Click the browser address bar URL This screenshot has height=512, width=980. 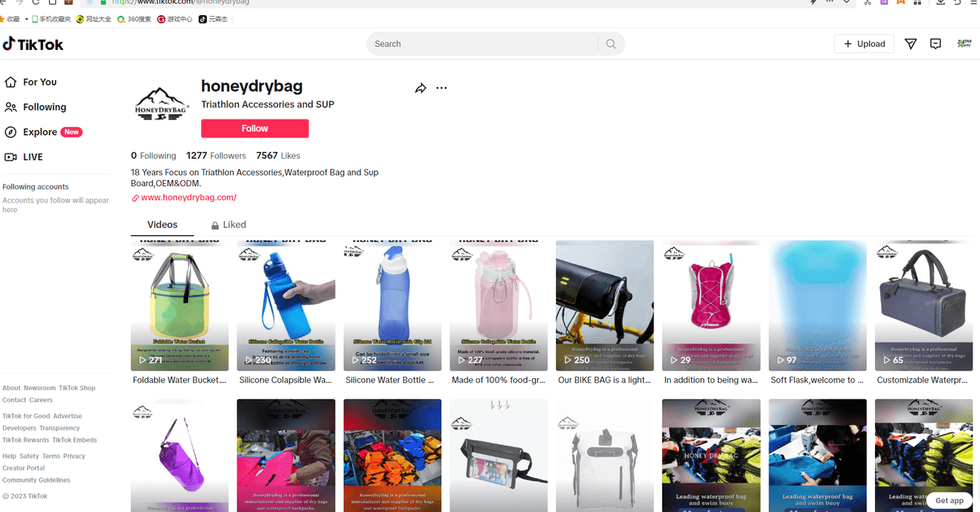[x=181, y=2]
